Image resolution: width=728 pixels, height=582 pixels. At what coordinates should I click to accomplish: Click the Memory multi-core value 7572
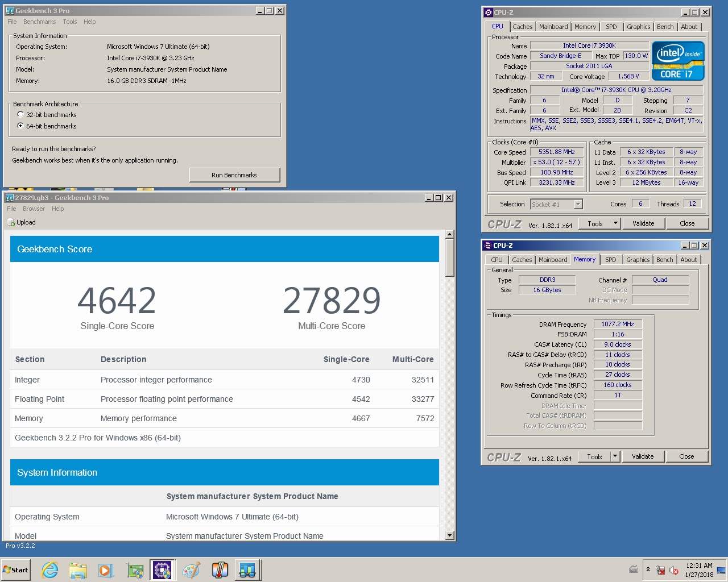tap(425, 418)
